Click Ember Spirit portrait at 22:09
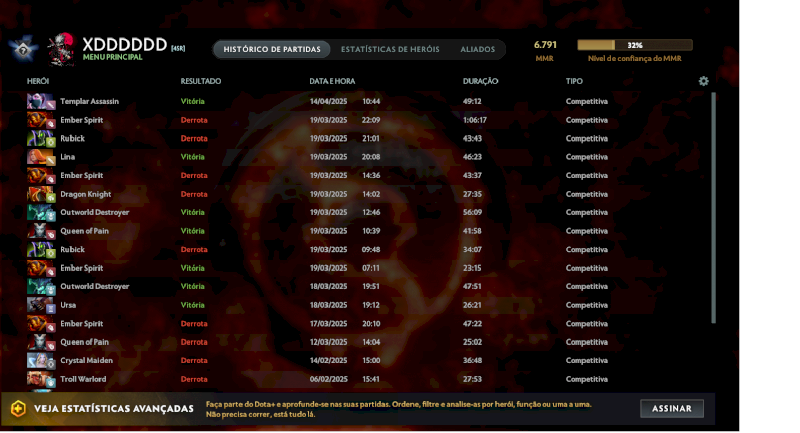This screenshot has width=800, height=433. pyautogui.click(x=41, y=120)
